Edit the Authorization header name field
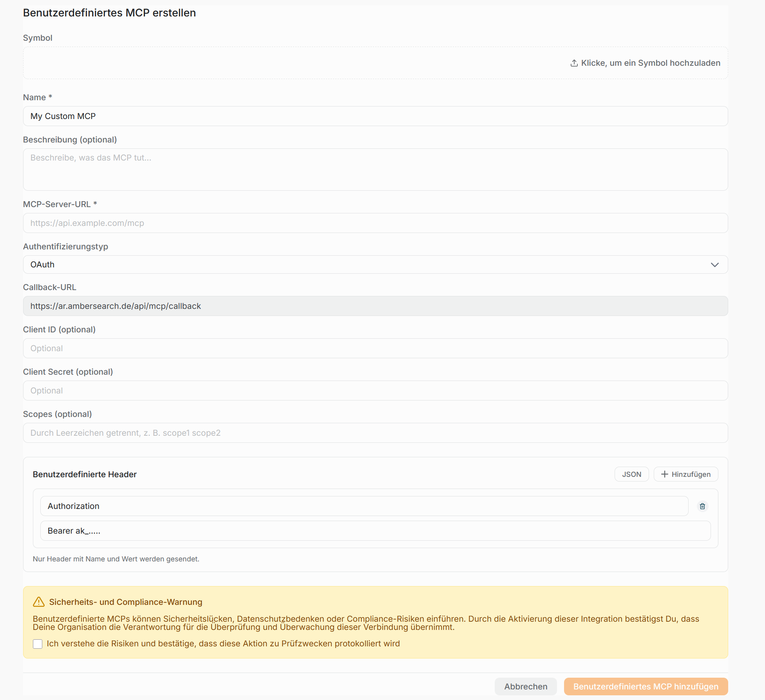This screenshot has height=700, width=765. (364, 506)
